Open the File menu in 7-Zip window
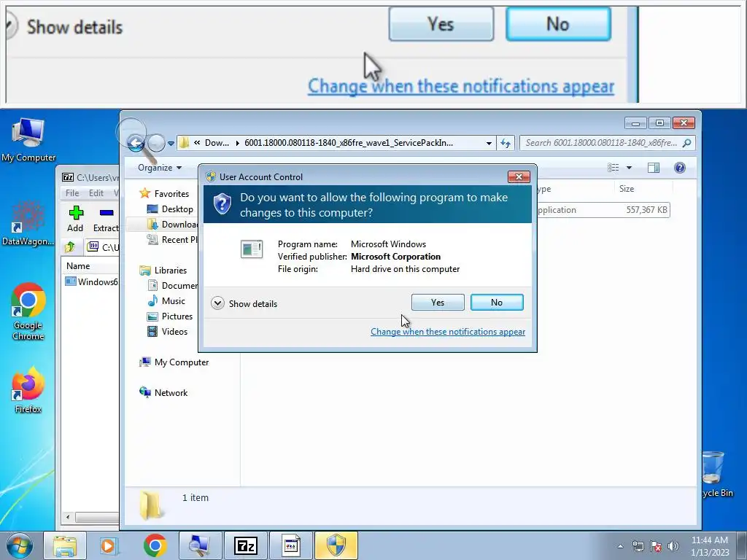Image resolution: width=747 pixels, height=560 pixels. coord(72,192)
